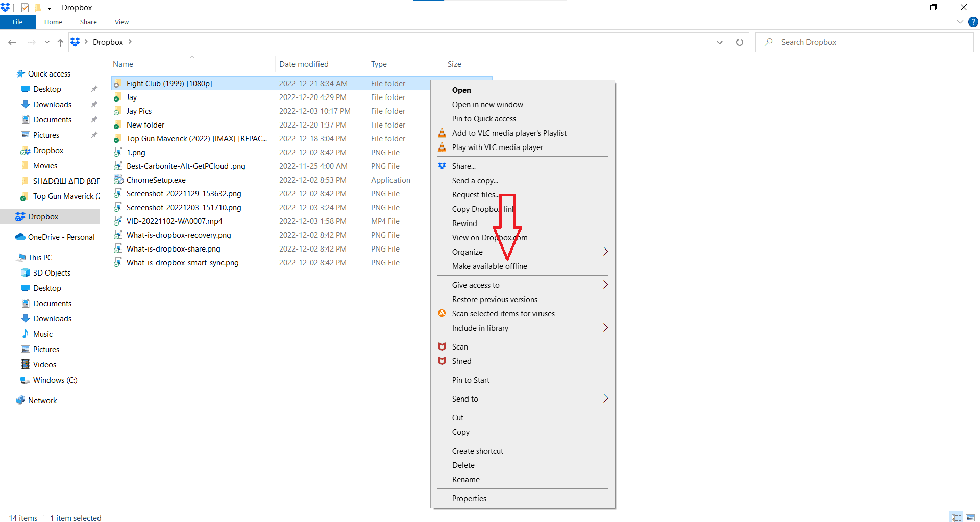Screen dimensions: 980x522
Task: Make the folder available offline
Action: [x=489, y=266]
